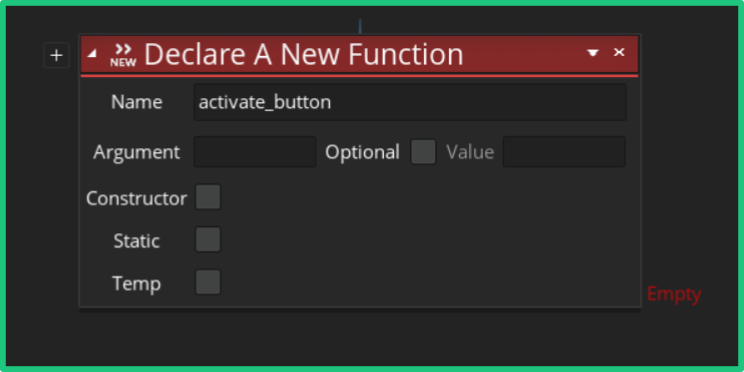Click the Name label
The width and height of the screenshot is (744, 372).
[137, 102]
